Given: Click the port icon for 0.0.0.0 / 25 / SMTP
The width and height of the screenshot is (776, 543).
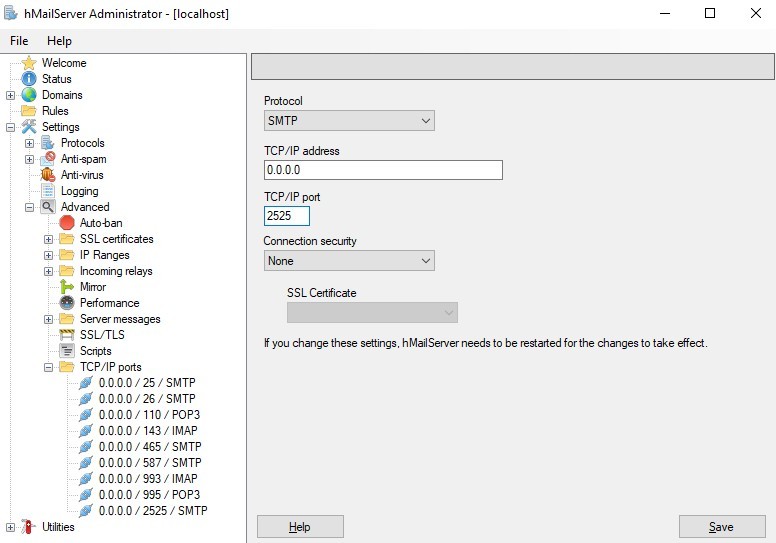Looking at the screenshot, I should 86,383.
